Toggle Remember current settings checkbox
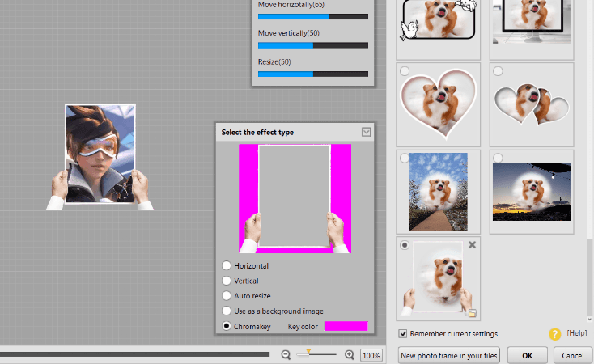 403,334
